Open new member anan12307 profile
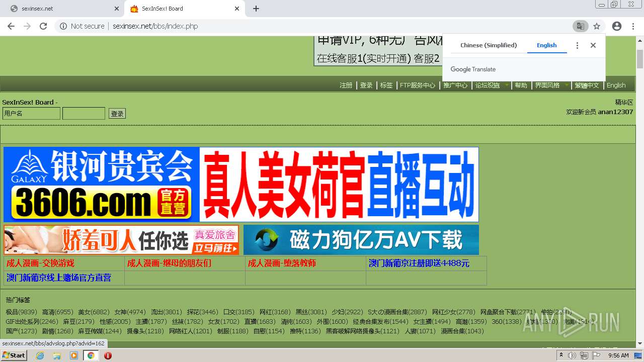This screenshot has width=644, height=362. pos(615,112)
